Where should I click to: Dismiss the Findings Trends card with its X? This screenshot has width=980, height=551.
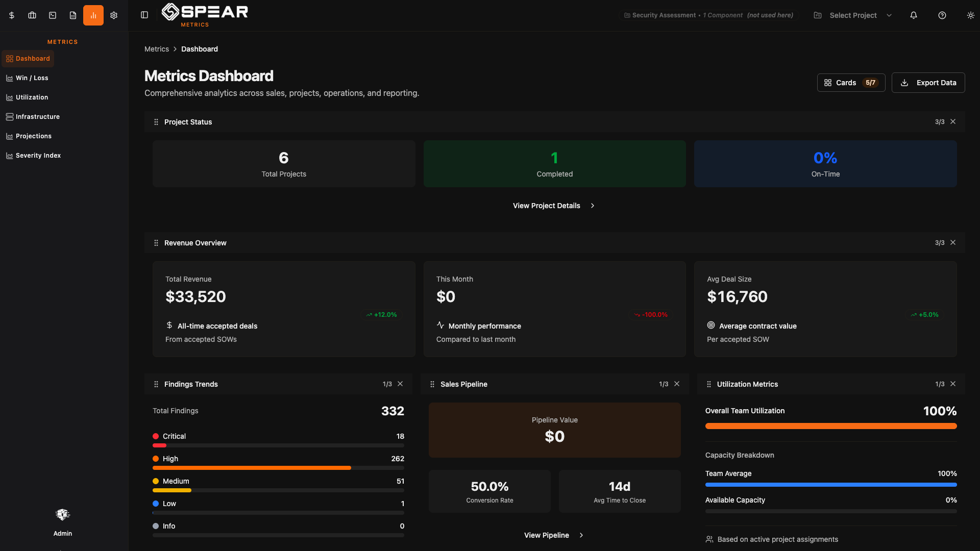point(400,384)
